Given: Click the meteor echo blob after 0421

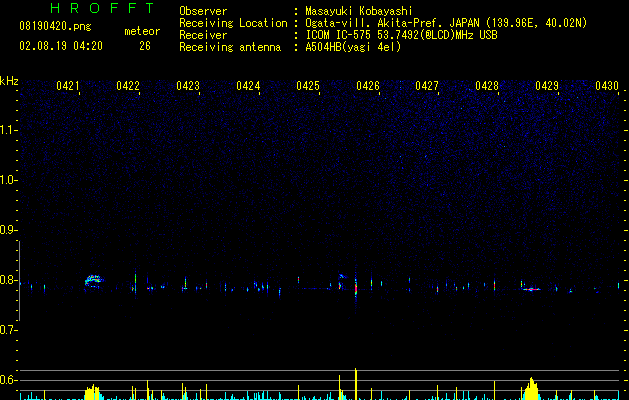Looking at the screenshot, I should tap(93, 281).
